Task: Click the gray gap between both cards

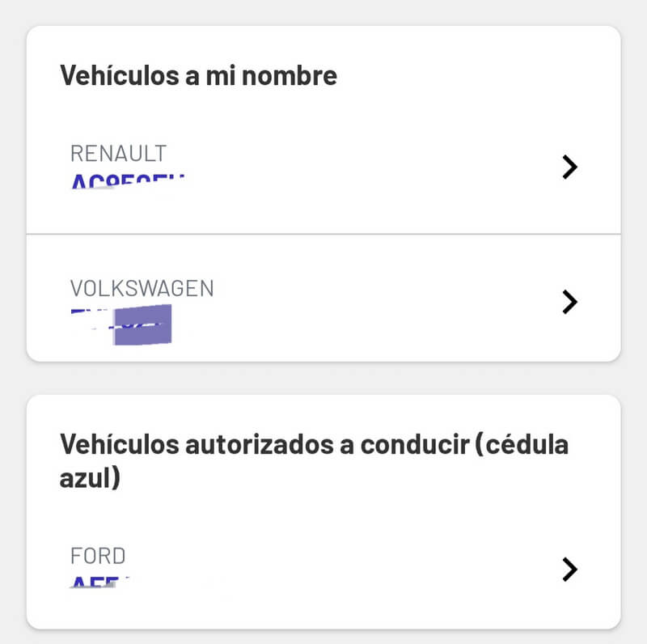Action: 323,378
